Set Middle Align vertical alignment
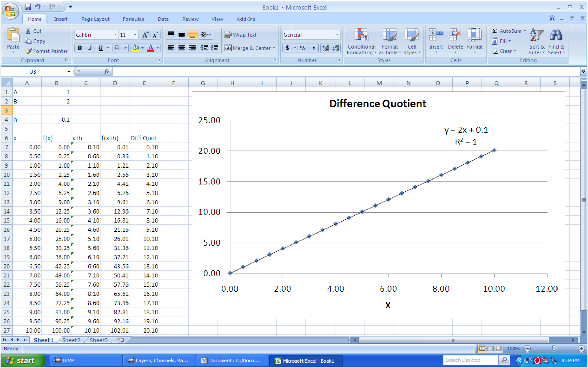 coord(181,35)
